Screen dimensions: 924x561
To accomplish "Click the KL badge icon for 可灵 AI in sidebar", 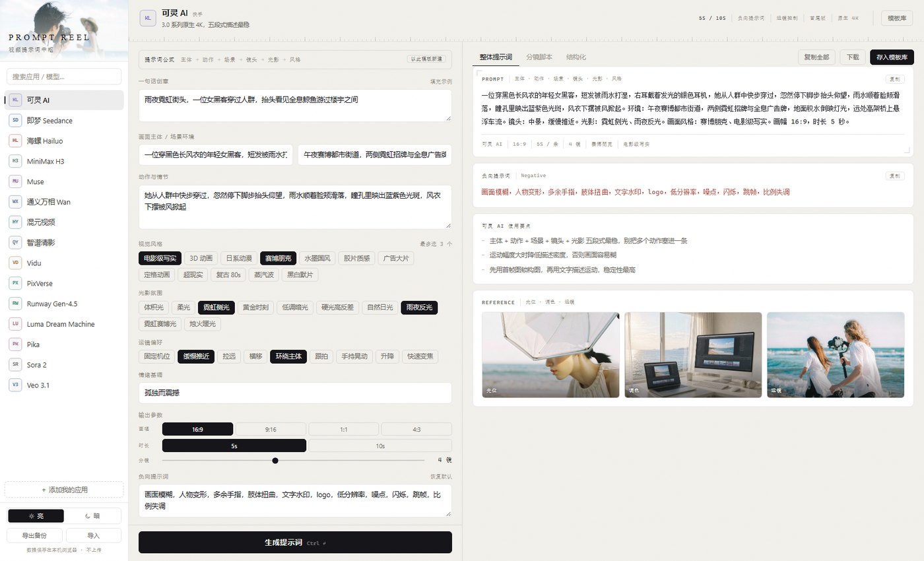I will pos(15,100).
